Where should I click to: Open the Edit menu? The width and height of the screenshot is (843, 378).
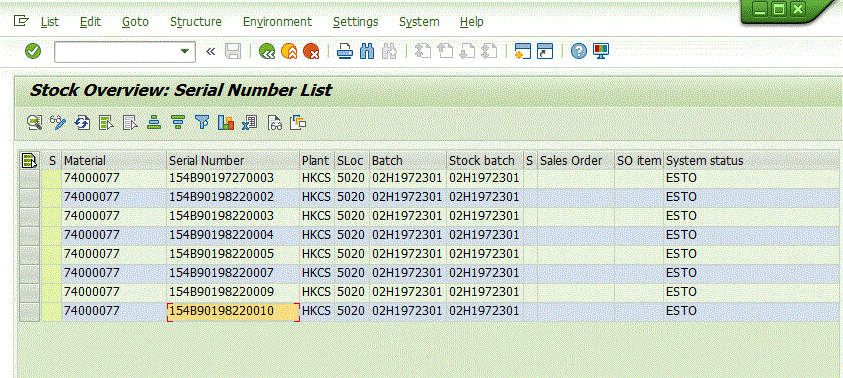click(90, 22)
